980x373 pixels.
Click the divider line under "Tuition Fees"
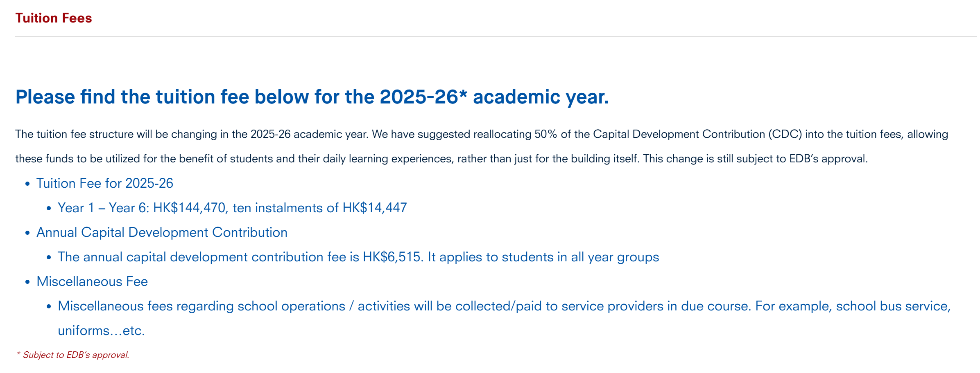point(491,37)
